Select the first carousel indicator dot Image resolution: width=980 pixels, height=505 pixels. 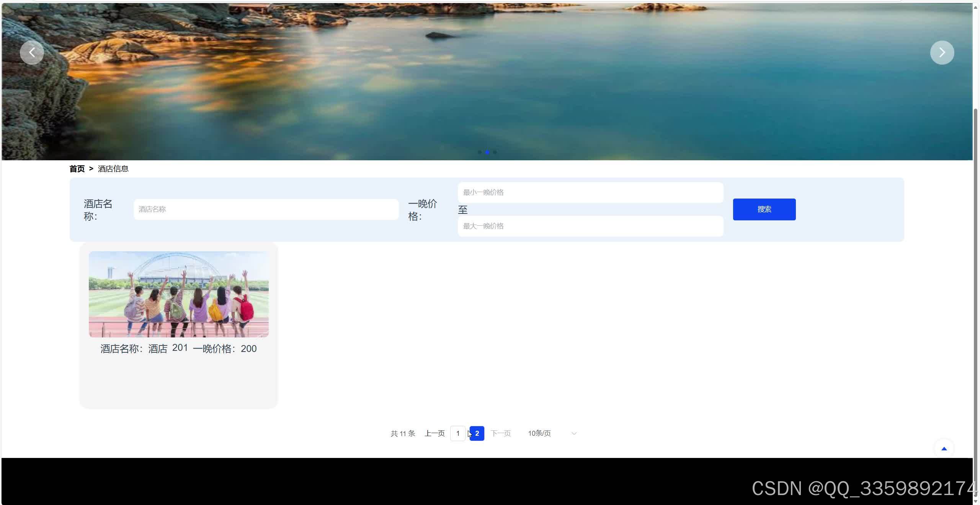pos(480,152)
